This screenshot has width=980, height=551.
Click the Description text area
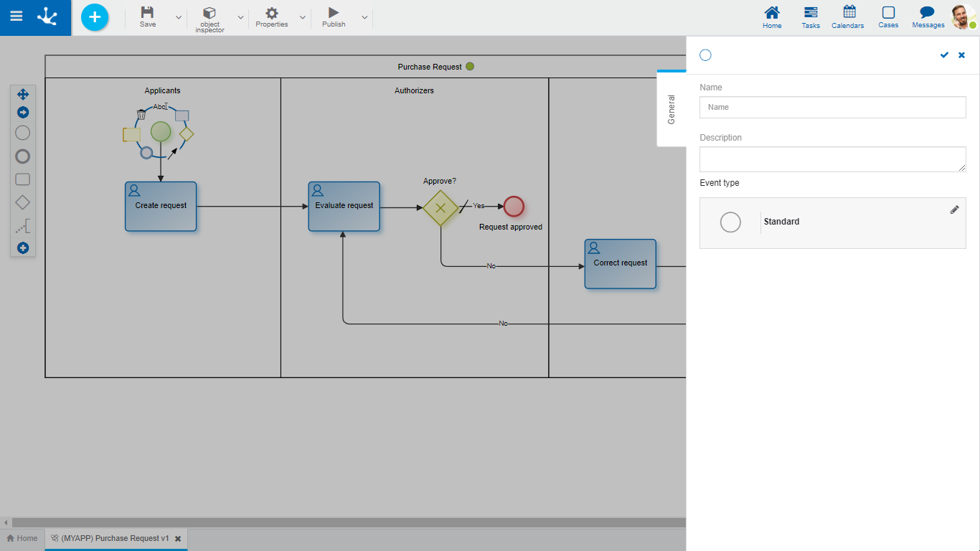click(x=832, y=159)
